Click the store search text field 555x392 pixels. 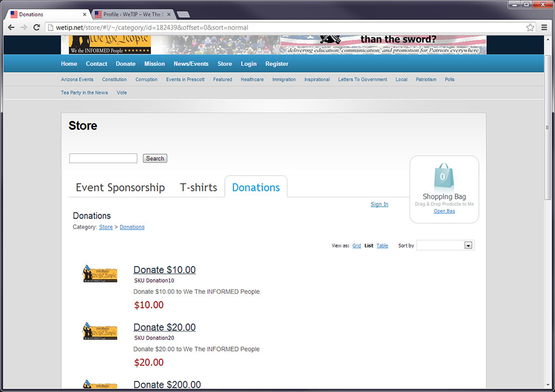click(x=103, y=159)
